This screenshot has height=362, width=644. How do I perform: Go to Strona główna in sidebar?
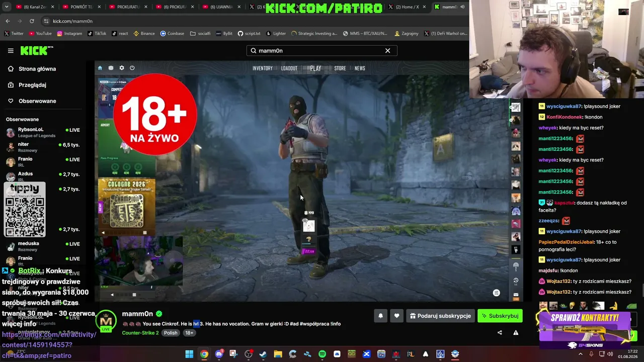[37, 69]
